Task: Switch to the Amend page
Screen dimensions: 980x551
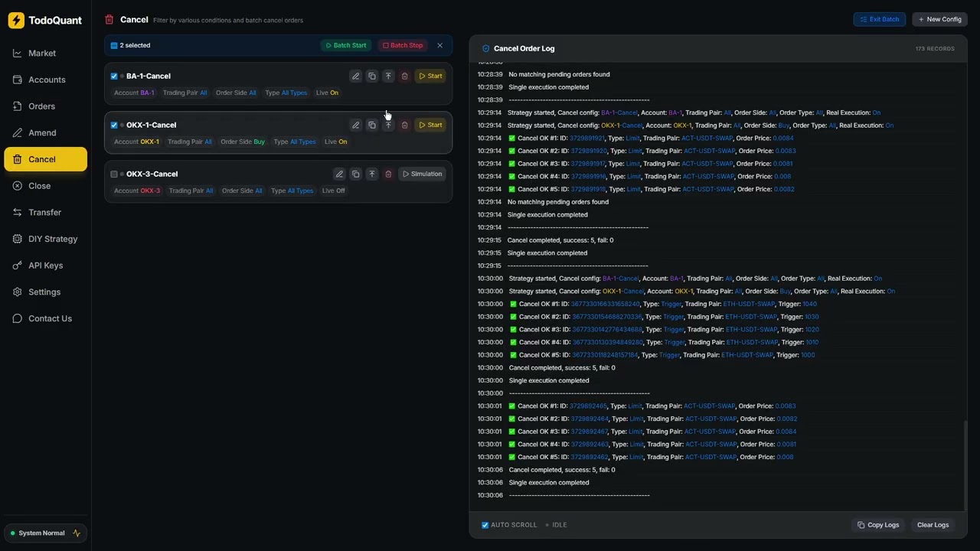Action: click(45, 133)
